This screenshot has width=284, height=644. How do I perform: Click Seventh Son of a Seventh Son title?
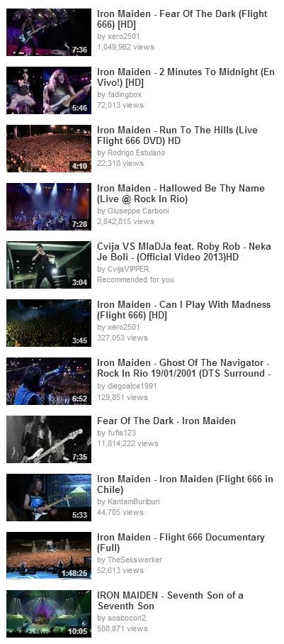170,601
